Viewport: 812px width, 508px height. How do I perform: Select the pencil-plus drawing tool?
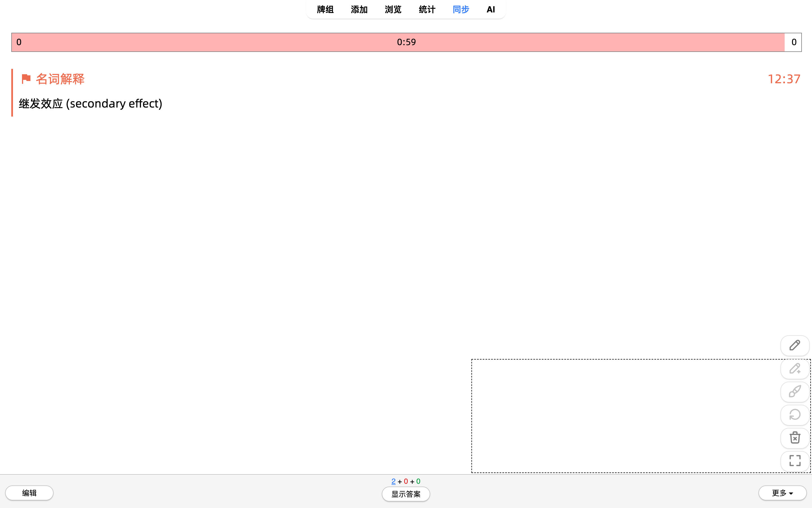click(795, 369)
